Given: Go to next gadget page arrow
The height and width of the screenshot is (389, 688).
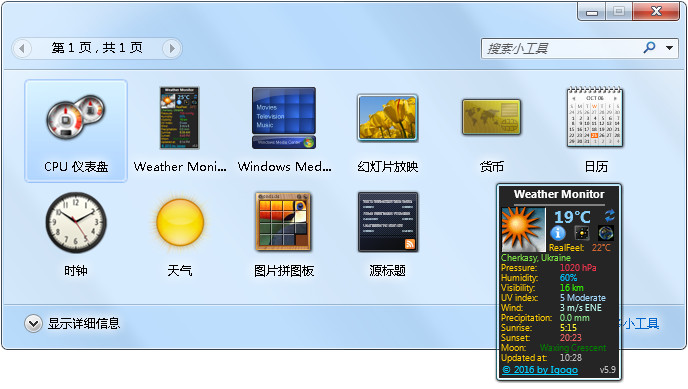Looking at the screenshot, I should (x=172, y=48).
